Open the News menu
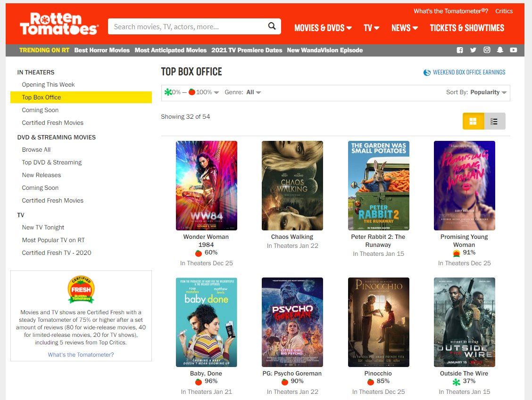Screen dimensions: 532x400 pyautogui.click(x=404, y=28)
